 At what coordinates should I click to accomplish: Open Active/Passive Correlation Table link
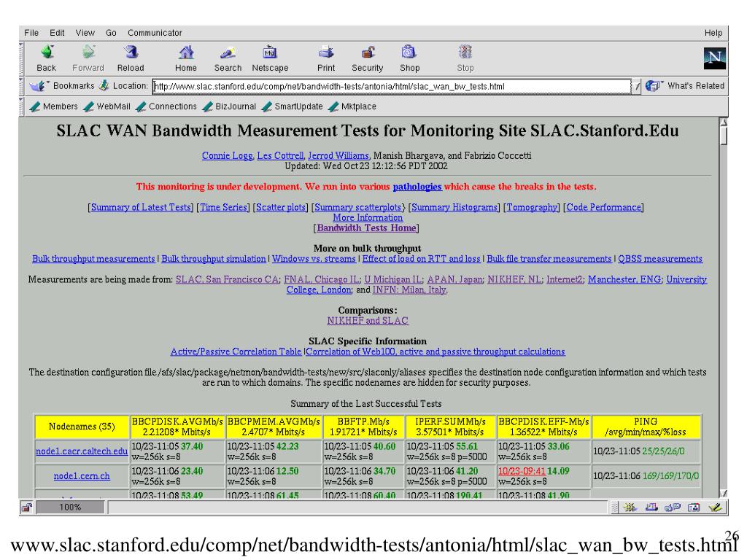pyautogui.click(x=236, y=352)
